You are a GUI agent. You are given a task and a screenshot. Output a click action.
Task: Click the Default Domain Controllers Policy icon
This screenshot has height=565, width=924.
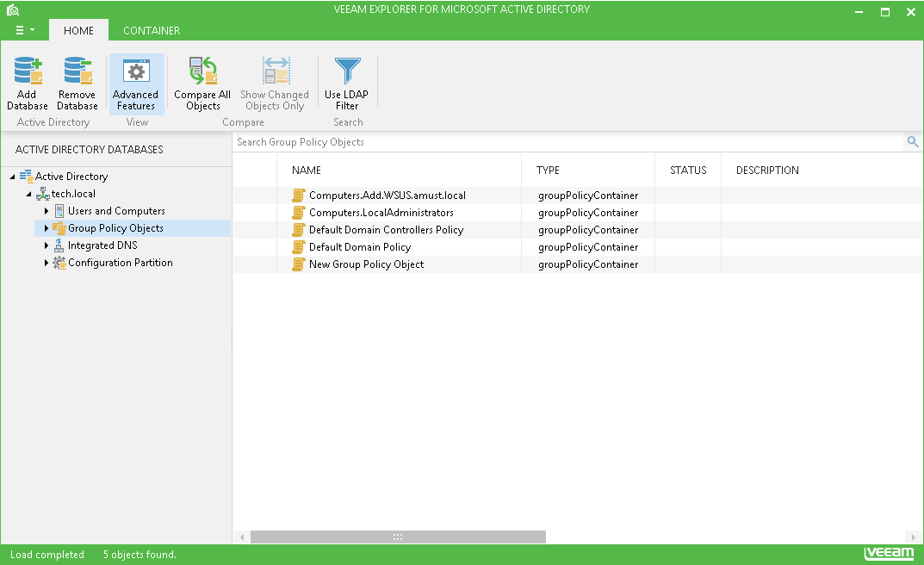(x=299, y=230)
